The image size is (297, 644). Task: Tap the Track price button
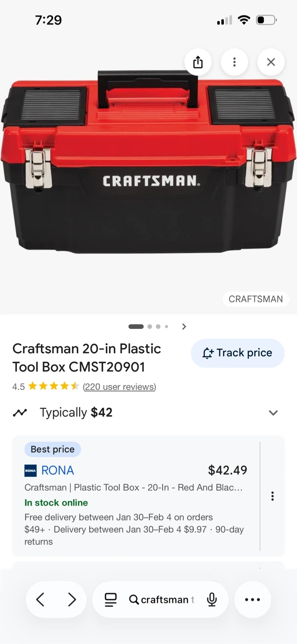[238, 353]
